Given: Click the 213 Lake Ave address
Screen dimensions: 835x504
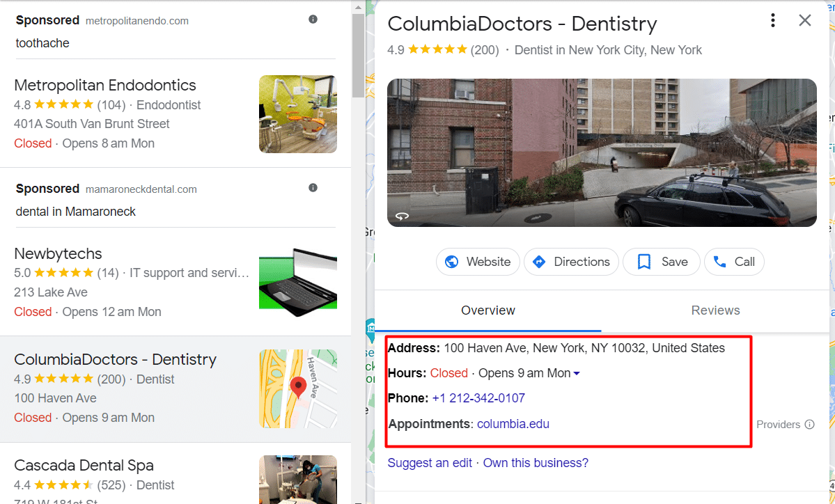Looking at the screenshot, I should [x=51, y=292].
